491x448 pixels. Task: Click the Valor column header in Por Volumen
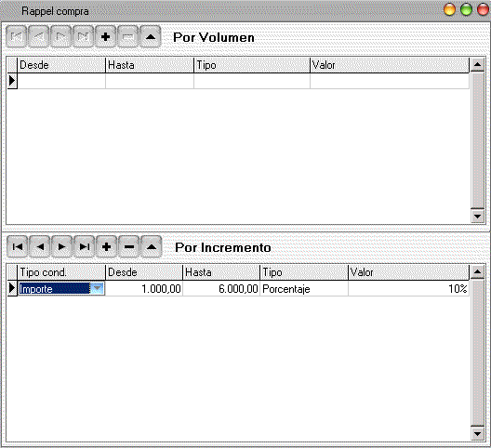coord(390,65)
